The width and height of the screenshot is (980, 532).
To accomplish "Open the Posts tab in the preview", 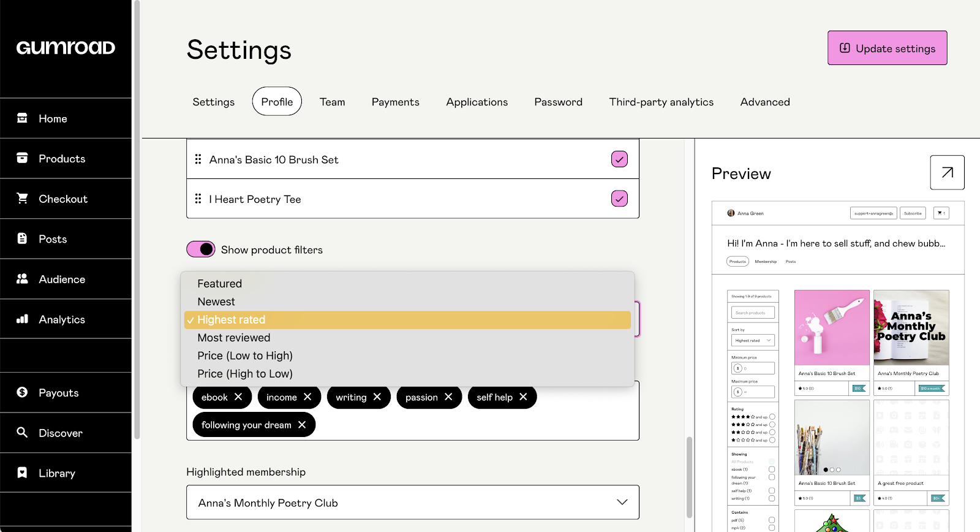I will (791, 262).
